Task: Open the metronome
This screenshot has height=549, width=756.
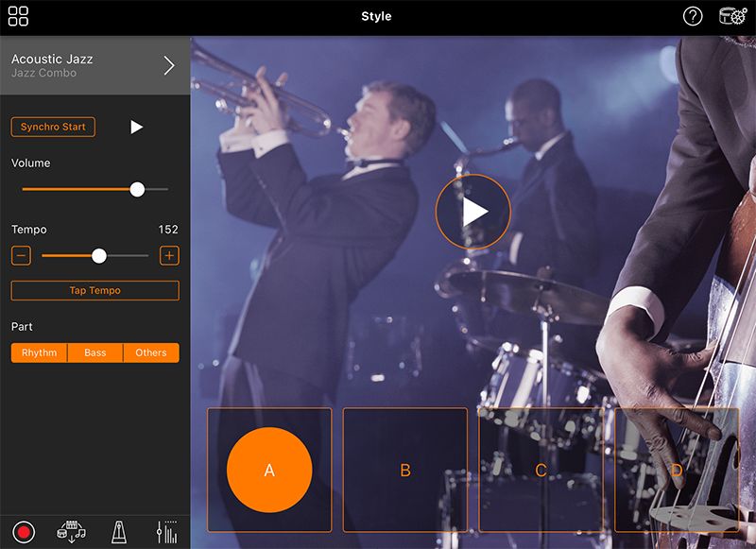Action: [x=119, y=531]
